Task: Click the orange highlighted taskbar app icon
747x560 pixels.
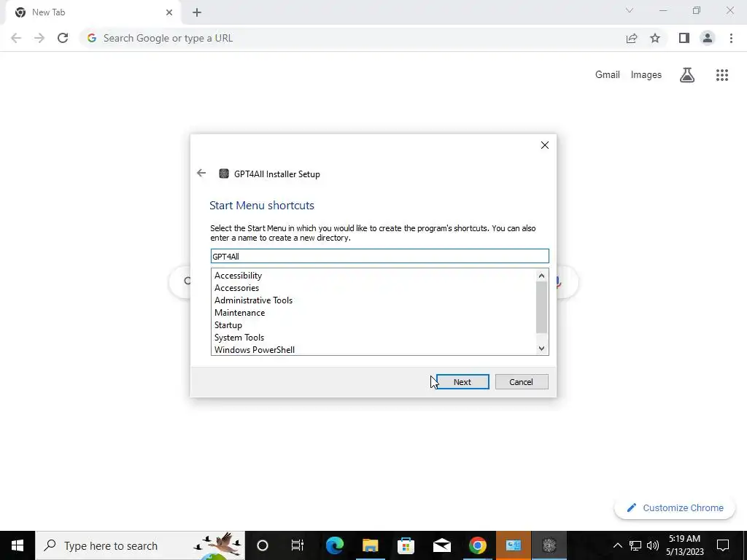Action: tap(514, 545)
